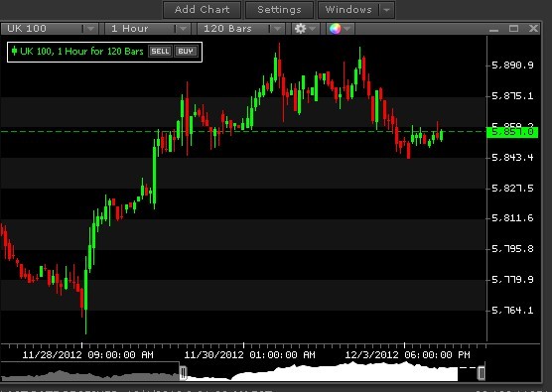
Task: Click the 5,779.9 price axis label
Action: [512, 280]
